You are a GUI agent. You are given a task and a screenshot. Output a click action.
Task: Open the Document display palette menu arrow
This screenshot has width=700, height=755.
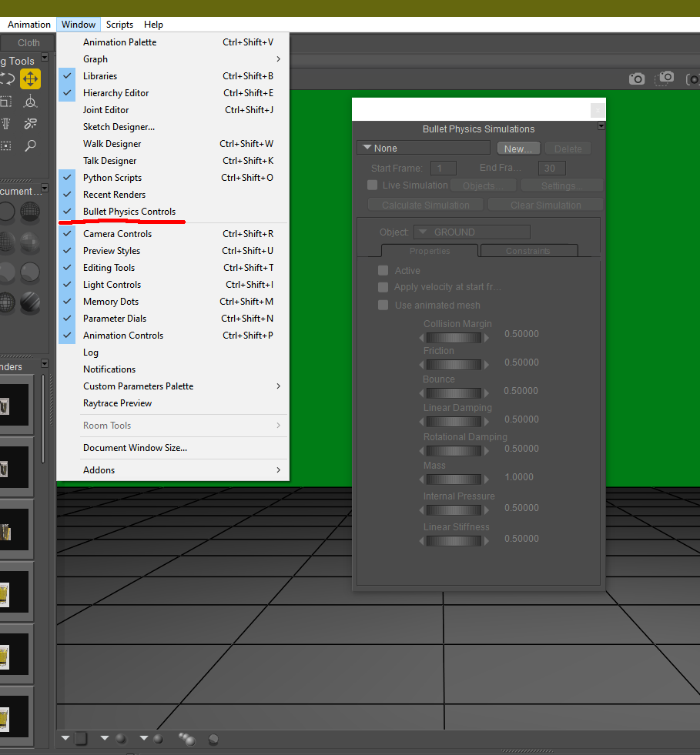[x=45, y=188]
